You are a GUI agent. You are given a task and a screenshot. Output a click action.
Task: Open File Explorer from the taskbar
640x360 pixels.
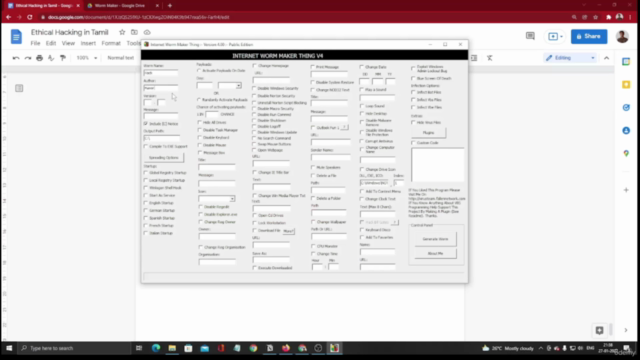(172, 348)
